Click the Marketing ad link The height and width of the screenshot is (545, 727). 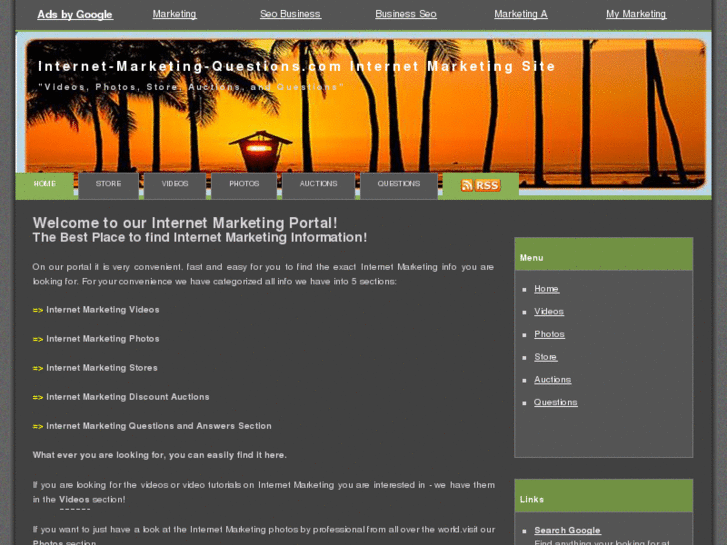pyautogui.click(x=174, y=14)
